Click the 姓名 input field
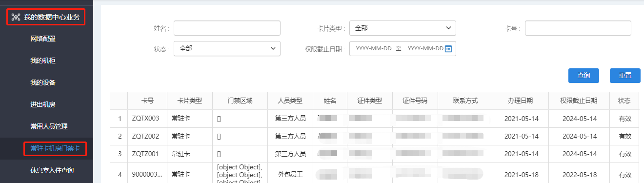This screenshot has height=183, width=644. coord(227,28)
